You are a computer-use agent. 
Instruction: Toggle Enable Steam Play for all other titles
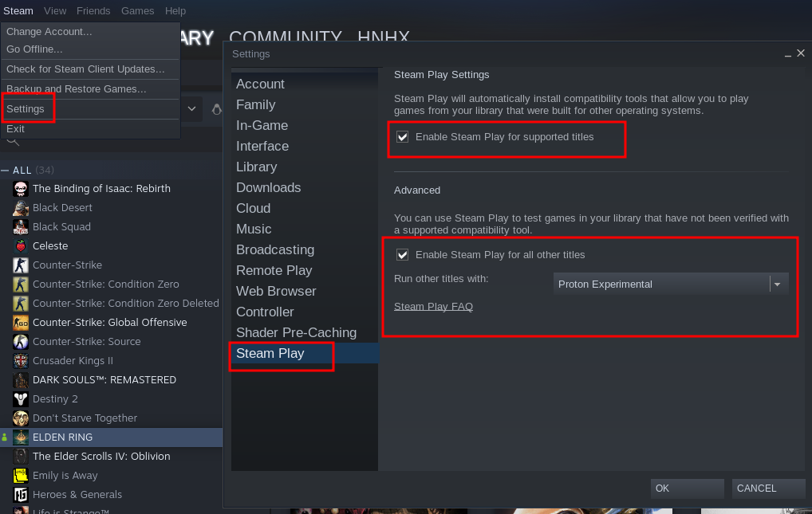pyautogui.click(x=402, y=255)
